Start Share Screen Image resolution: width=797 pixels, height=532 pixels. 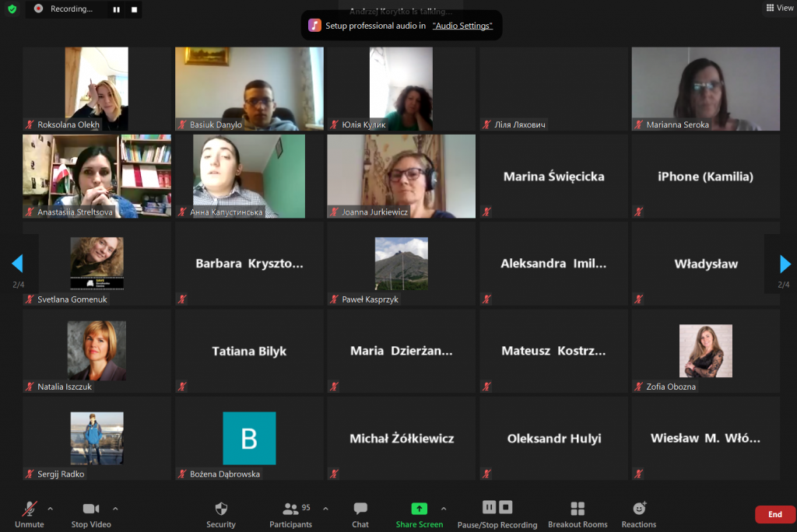[x=419, y=513]
